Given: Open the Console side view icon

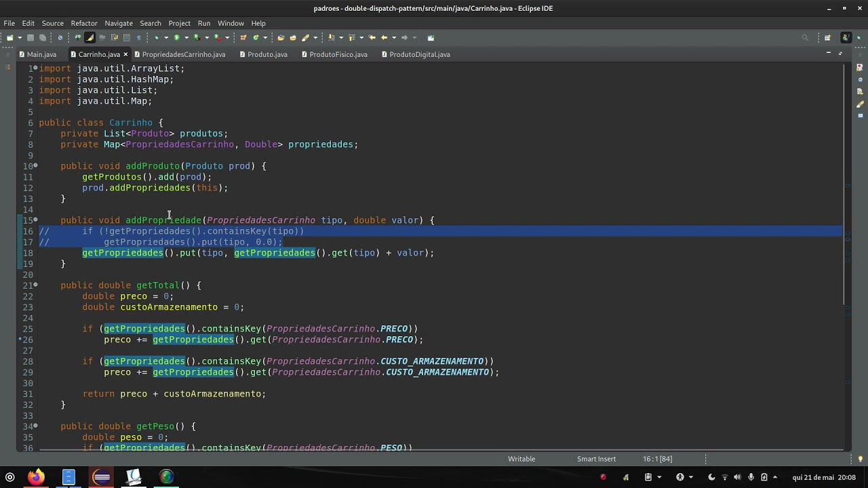Looking at the screenshot, I should (x=860, y=115).
